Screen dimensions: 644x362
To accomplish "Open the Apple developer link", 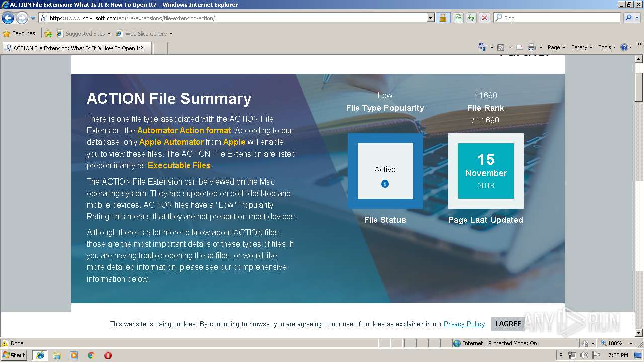I will [x=234, y=142].
